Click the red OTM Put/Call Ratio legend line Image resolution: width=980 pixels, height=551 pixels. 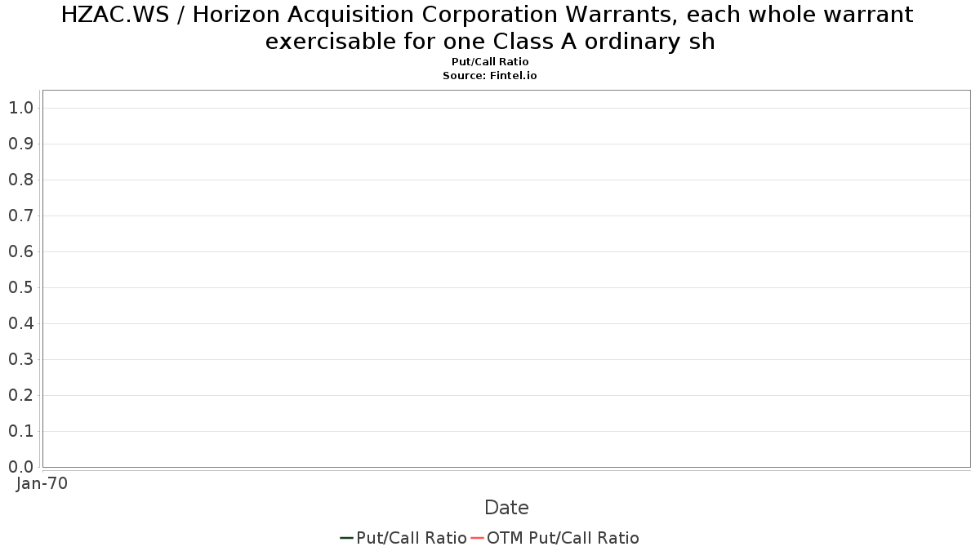click(477, 538)
